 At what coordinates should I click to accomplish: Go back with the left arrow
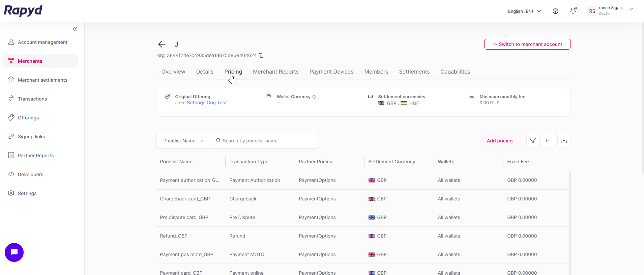[162, 44]
